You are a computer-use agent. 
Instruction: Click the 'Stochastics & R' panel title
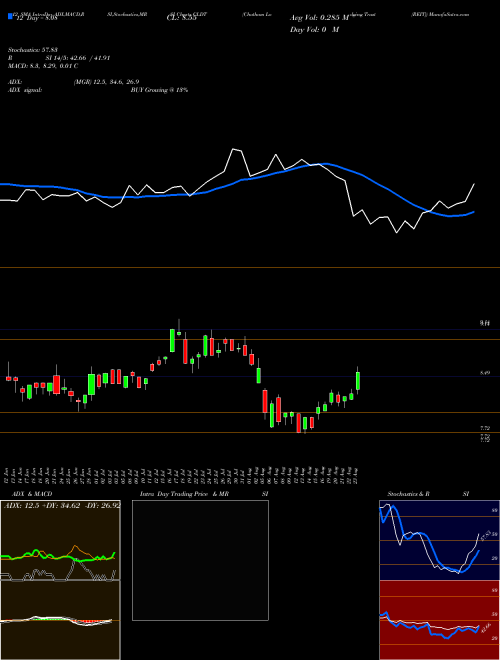(409, 494)
